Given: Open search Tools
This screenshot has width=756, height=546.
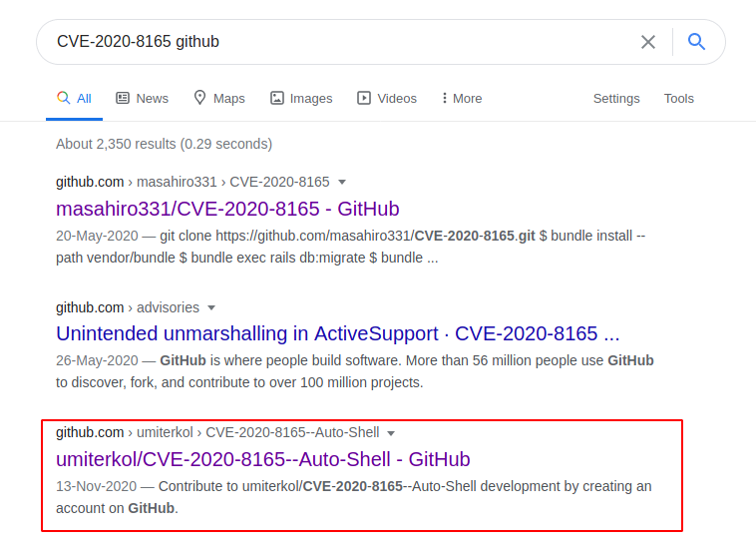Looking at the screenshot, I should (x=679, y=99).
